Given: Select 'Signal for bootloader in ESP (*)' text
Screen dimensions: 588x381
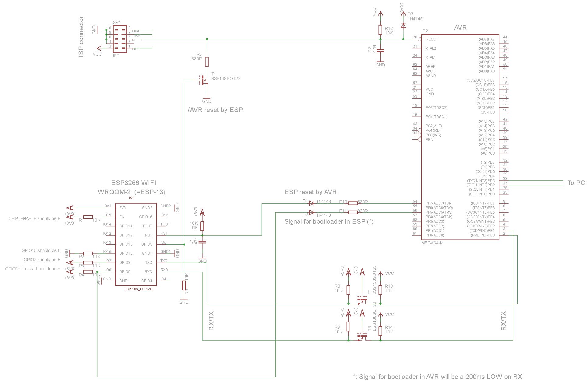Looking at the screenshot, I should pyautogui.click(x=329, y=222).
